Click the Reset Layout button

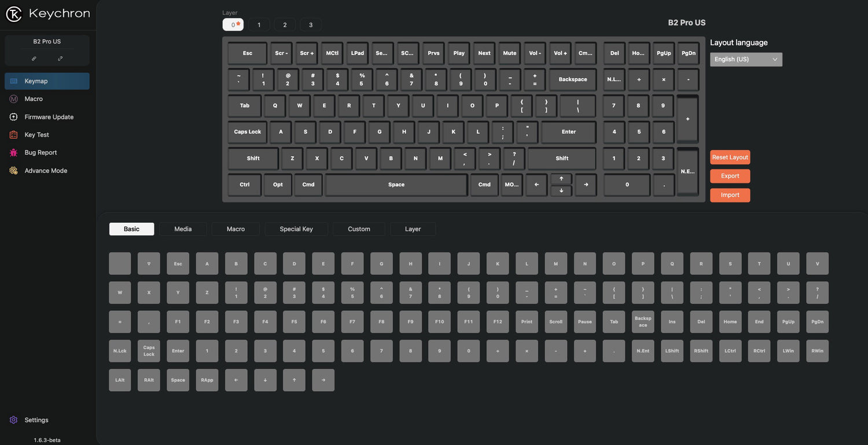pyautogui.click(x=730, y=157)
